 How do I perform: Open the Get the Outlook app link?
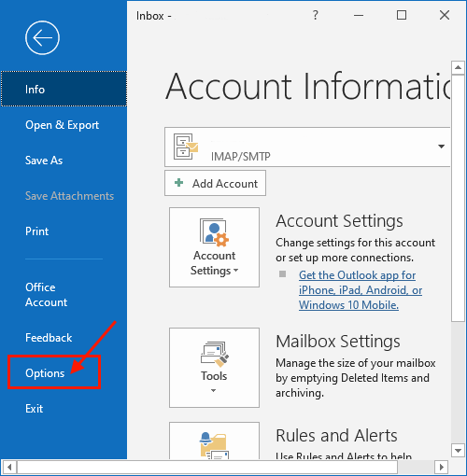[x=361, y=290]
